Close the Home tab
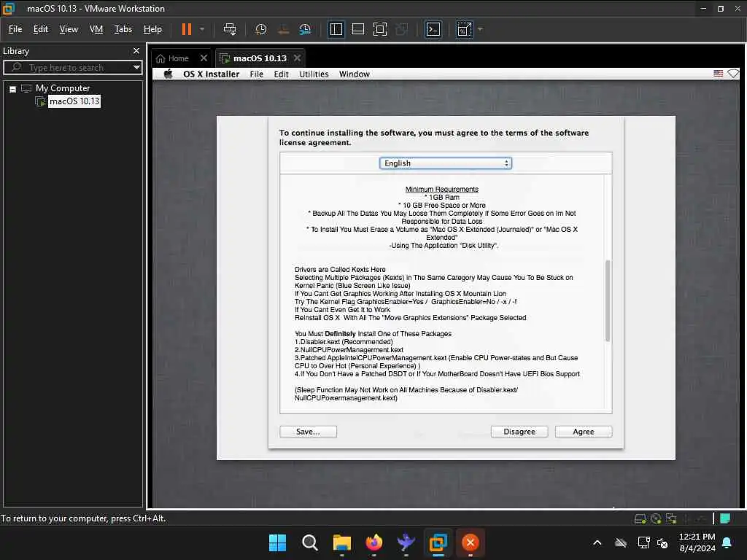This screenshot has width=747, height=560. click(x=204, y=58)
